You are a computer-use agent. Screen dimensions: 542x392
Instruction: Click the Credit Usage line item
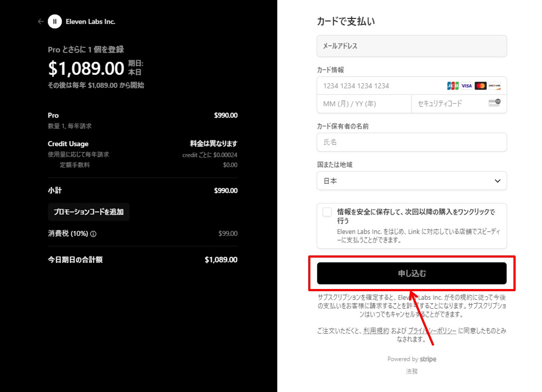68,144
